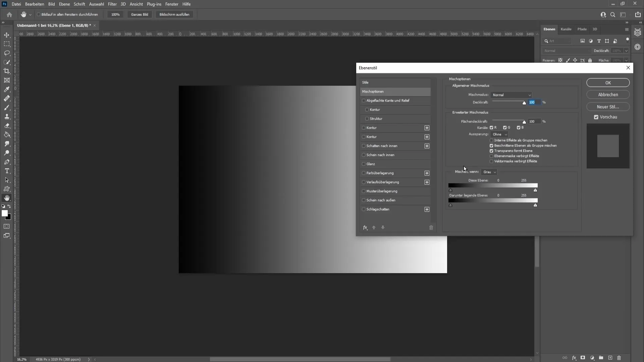The height and width of the screenshot is (362, 644).
Task: Select the Paint Bucket tool
Action: coord(7,135)
